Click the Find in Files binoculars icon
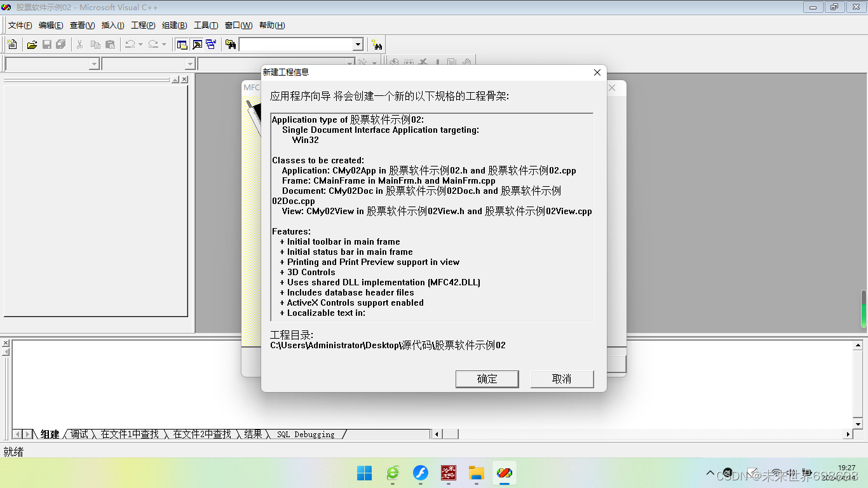 [x=231, y=44]
